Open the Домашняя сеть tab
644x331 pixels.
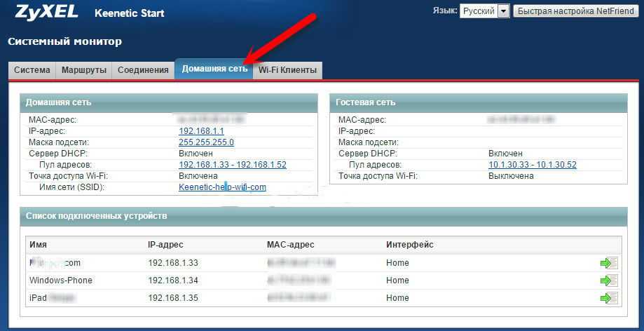[214, 69]
